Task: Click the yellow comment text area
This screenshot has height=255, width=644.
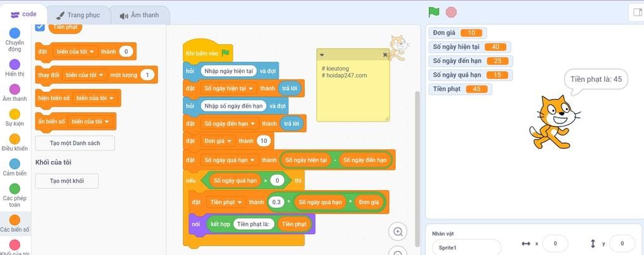Action: coord(353,91)
